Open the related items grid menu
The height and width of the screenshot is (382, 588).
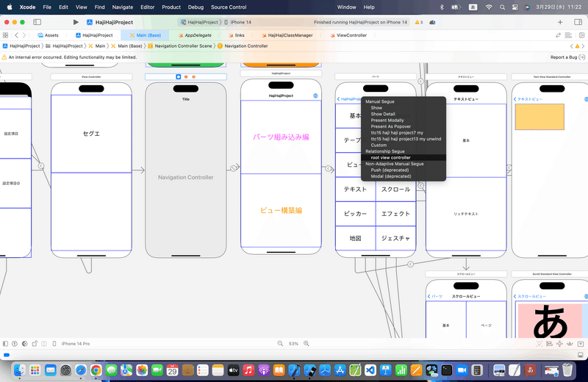click(5, 35)
